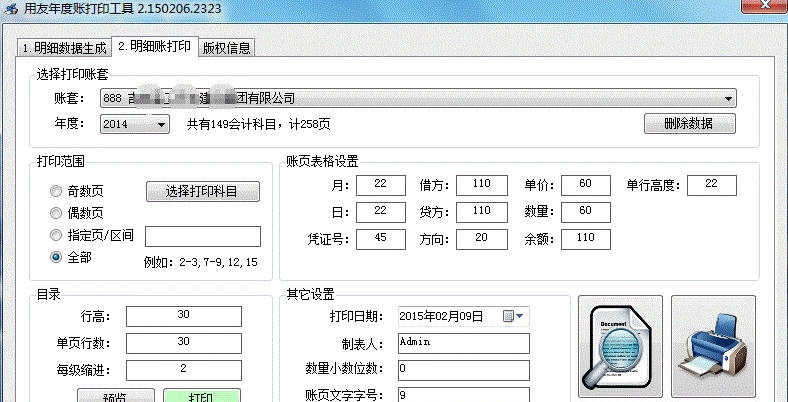Switch to 1.明细数据生成 tab
Screen dimensions: 788x402
tap(64, 48)
